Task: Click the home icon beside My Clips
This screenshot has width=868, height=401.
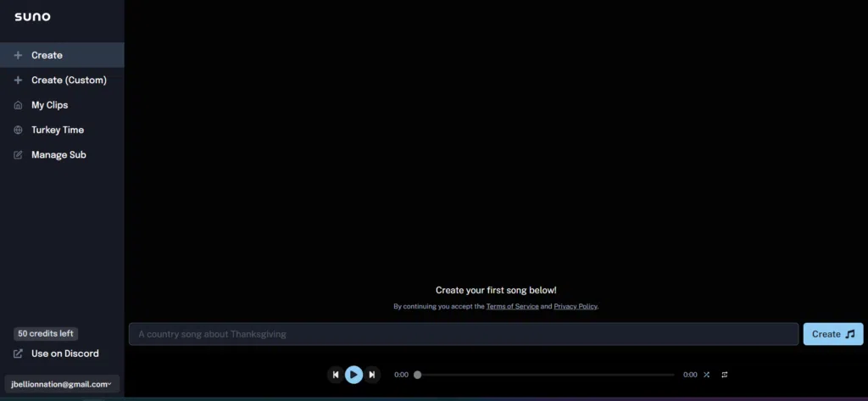Action: [x=18, y=105]
